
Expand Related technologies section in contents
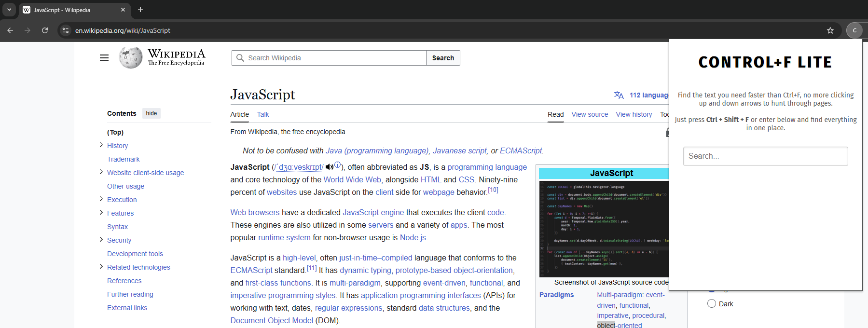(101, 266)
